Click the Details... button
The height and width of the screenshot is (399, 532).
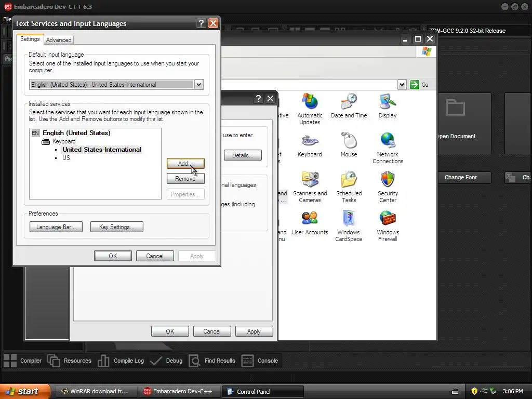243,155
